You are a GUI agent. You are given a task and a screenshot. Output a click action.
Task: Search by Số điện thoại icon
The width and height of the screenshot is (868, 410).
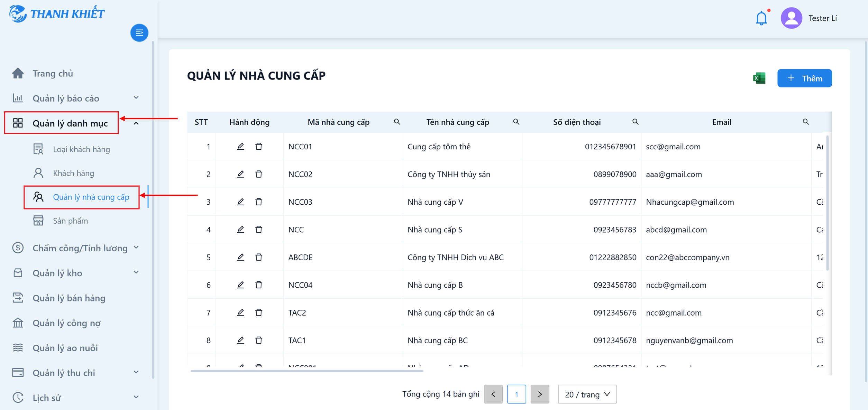click(635, 122)
